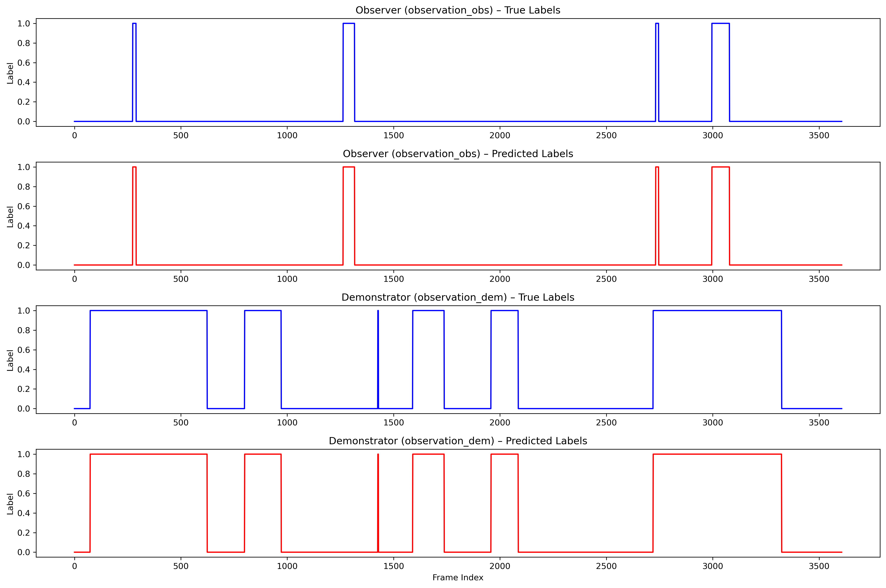Click y-tick "0.8" on Demonstrator Predicted Labels plot
Screen dimensions: 886x588
pyautogui.click(x=24, y=474)
